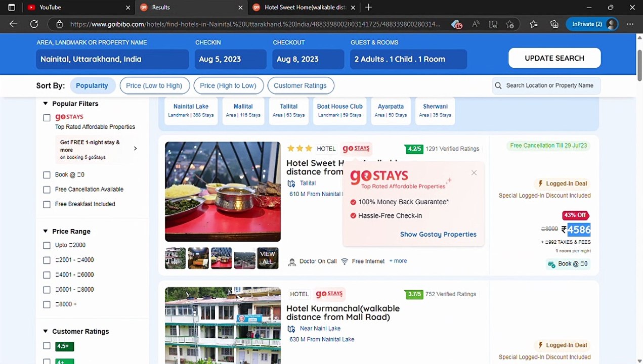Collapse the Customer Ratings section
Image resolution: width=643 pixels, height=364 pixels.
[45, 332]
